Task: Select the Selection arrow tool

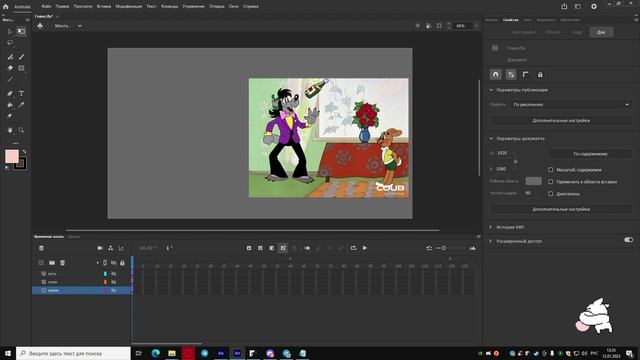Action: [x=10, y=31]
